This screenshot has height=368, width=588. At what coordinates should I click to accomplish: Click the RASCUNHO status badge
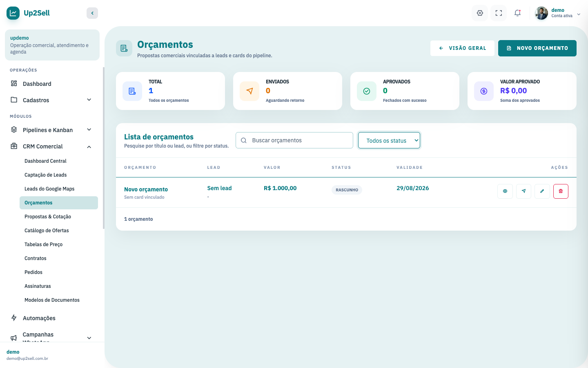(x=347, y=190)
